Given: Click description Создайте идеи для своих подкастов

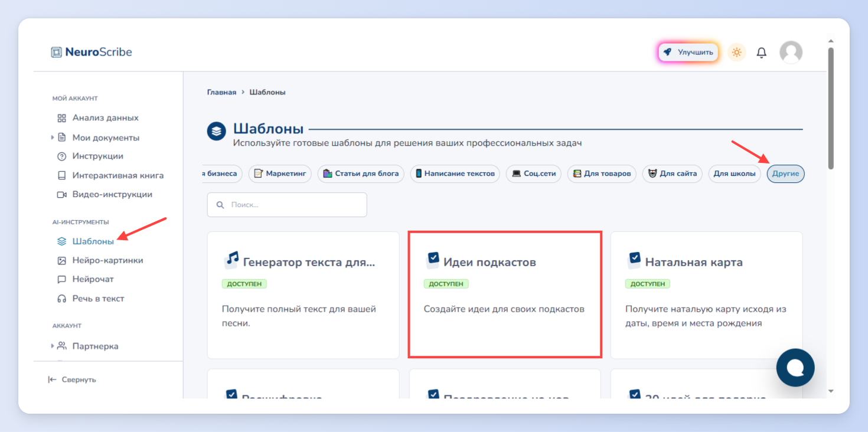Looking at the screenshot, I should 504,309.
